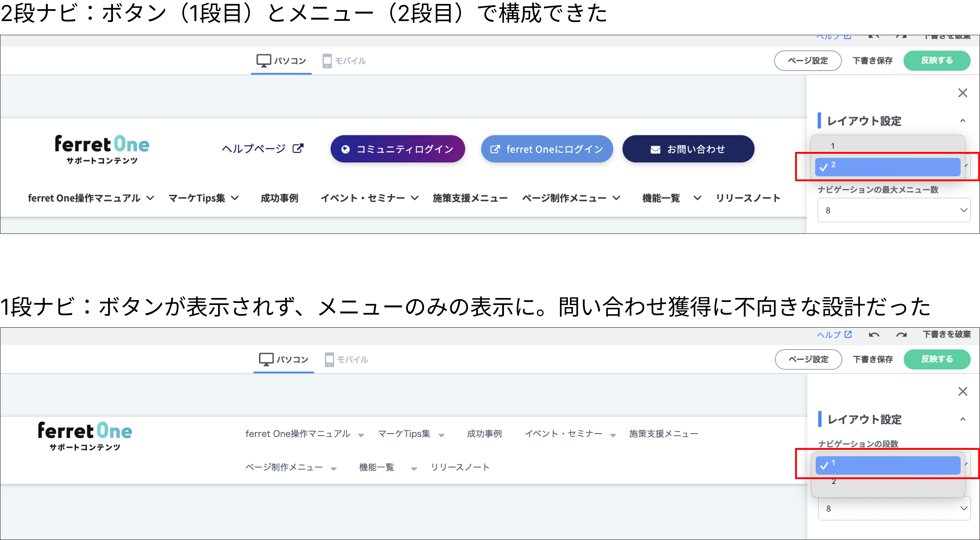Collapse the upper レイアウト設定 section chevron
Image resolution: width=980 pixels, height=540 pixels.
tap(963, 121)
